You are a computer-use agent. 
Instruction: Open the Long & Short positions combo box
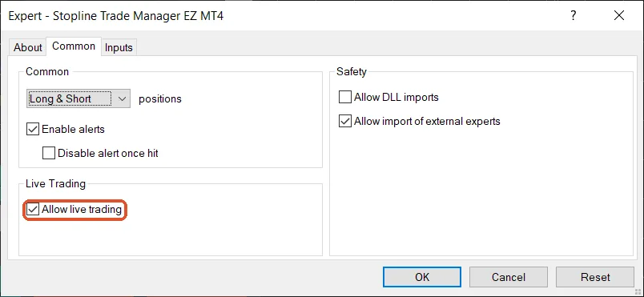point(78,98)
